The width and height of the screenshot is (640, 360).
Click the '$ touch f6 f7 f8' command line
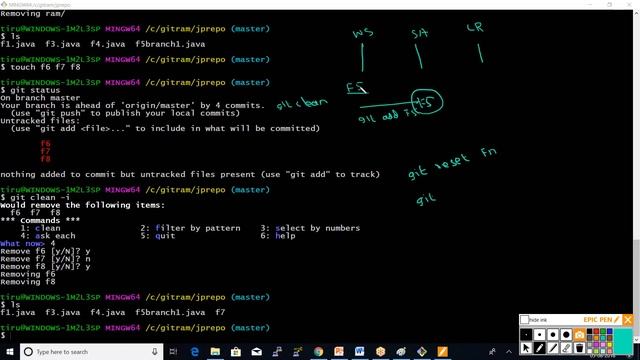click(x=40, y=67)
